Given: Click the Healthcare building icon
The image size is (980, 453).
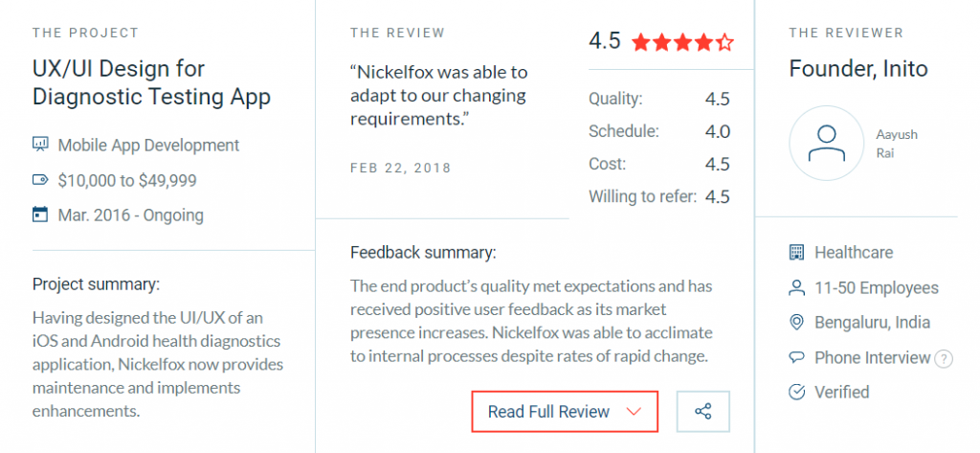Looking at the screenshot, I should pos(796,253).
